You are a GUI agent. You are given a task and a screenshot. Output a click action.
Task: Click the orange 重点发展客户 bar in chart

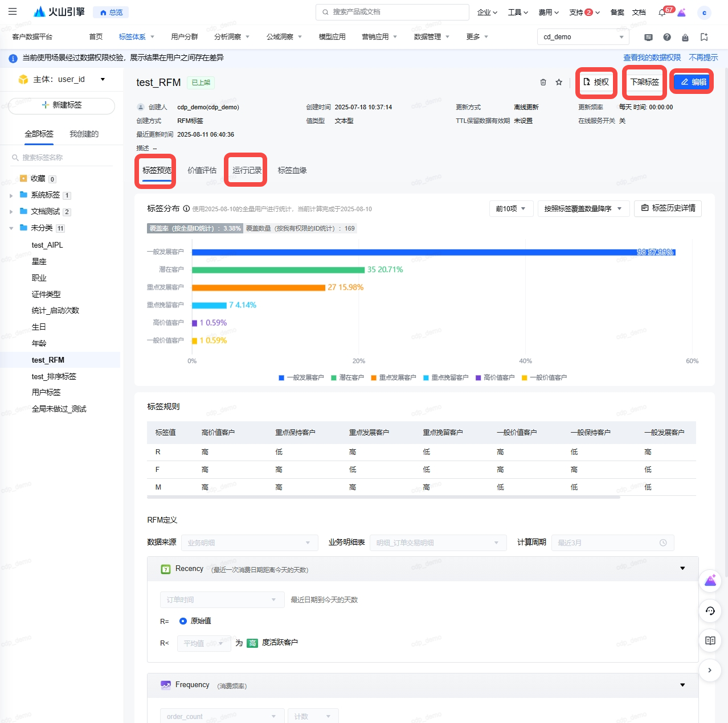tap(259, 287)
